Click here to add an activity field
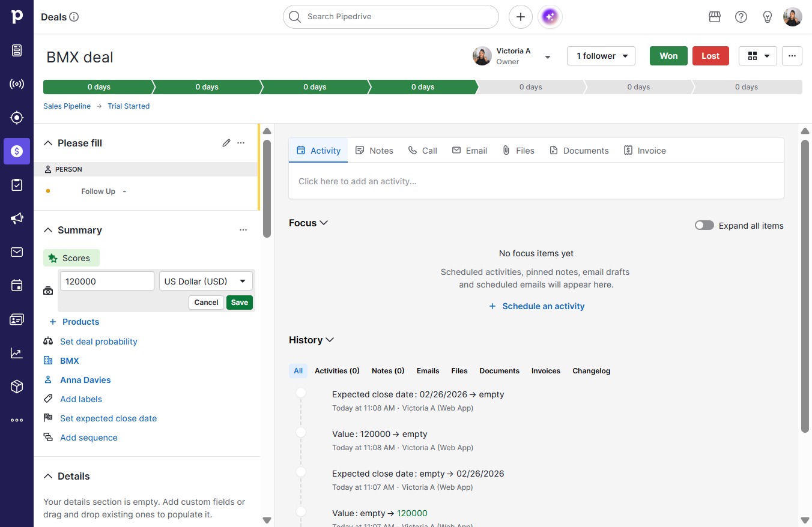The height and width of the screenshot is (527, 812). pos(536,181)
